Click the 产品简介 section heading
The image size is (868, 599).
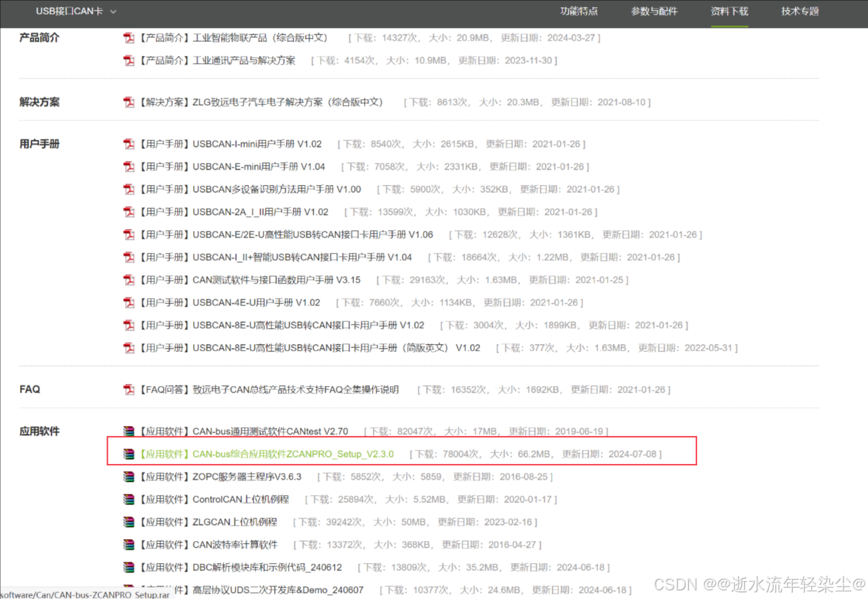(39, 38)
